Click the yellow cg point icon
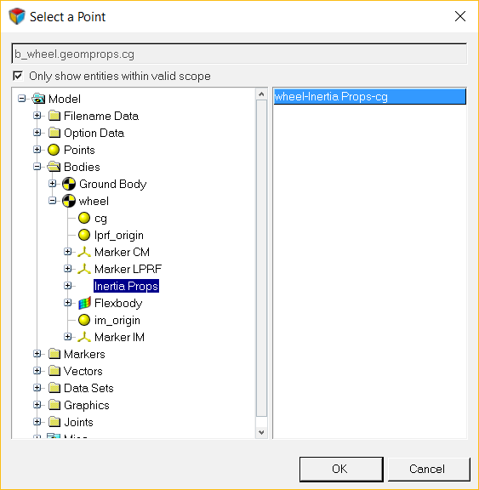This screenshot has width=479, height=490. (x=84, y=218)
